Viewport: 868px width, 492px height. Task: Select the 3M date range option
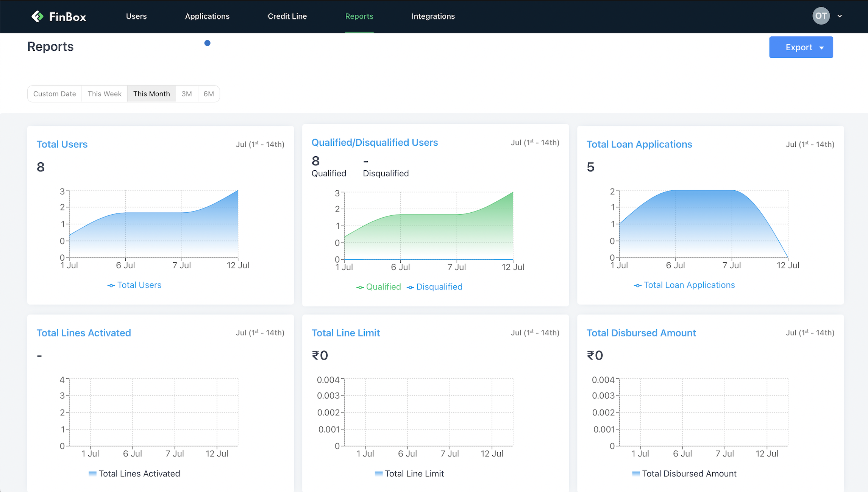coord(187,94)
